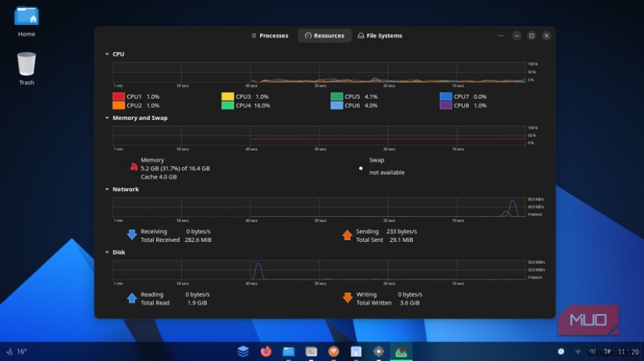The image size is (644, 361).
Task: Click the Memory and Swap history graph
Action: (319, 136)
